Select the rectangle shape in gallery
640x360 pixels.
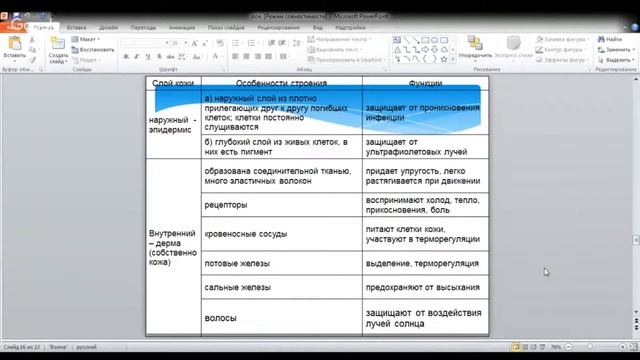tap(425, 40)
